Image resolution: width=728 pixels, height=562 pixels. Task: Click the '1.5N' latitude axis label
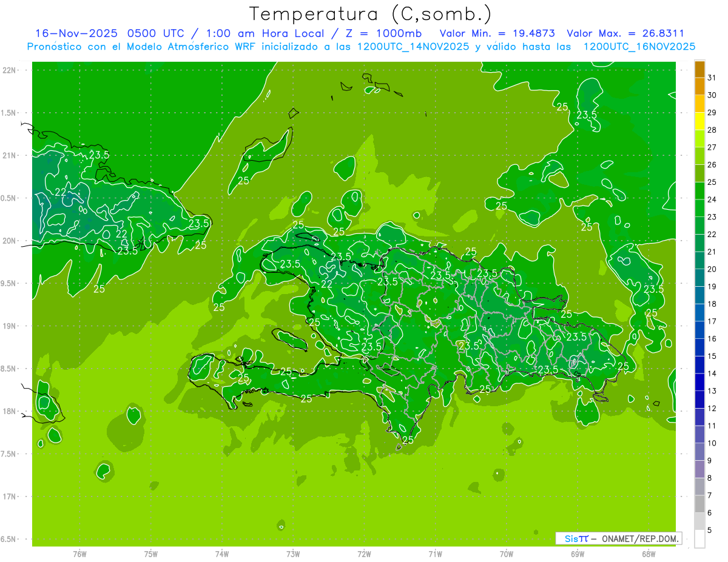tap(9, 113)
